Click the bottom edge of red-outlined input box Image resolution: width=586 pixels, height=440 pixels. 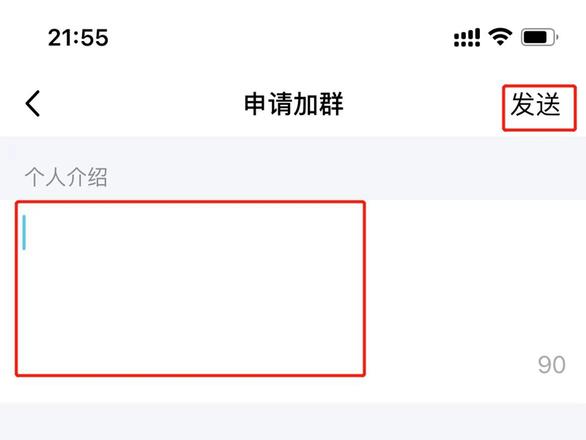point(190,375)
